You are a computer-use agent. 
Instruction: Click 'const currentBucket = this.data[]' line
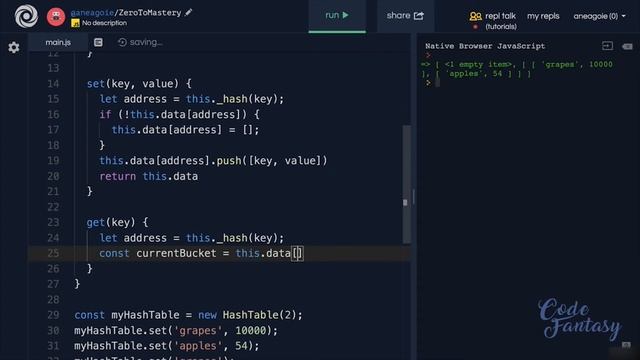pyautogui.click(x=201, y=253)
